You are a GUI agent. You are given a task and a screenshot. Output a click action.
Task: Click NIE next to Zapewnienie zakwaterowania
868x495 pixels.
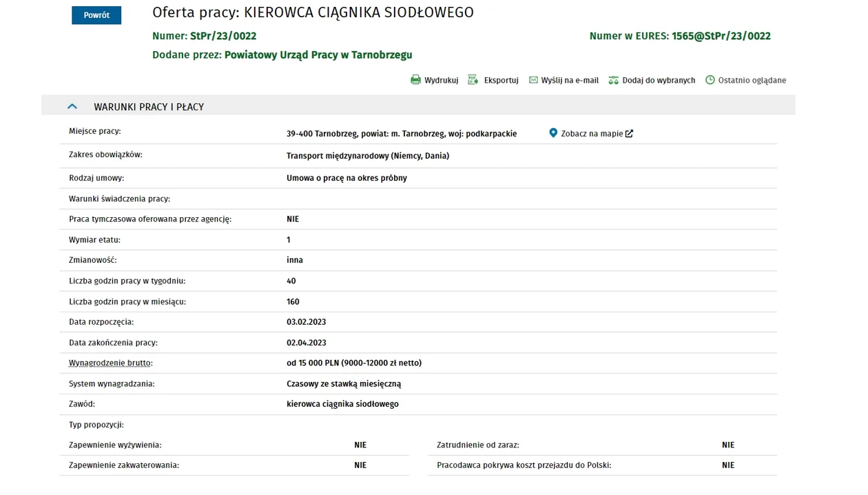pyautogui.click(x=360, y=465)
